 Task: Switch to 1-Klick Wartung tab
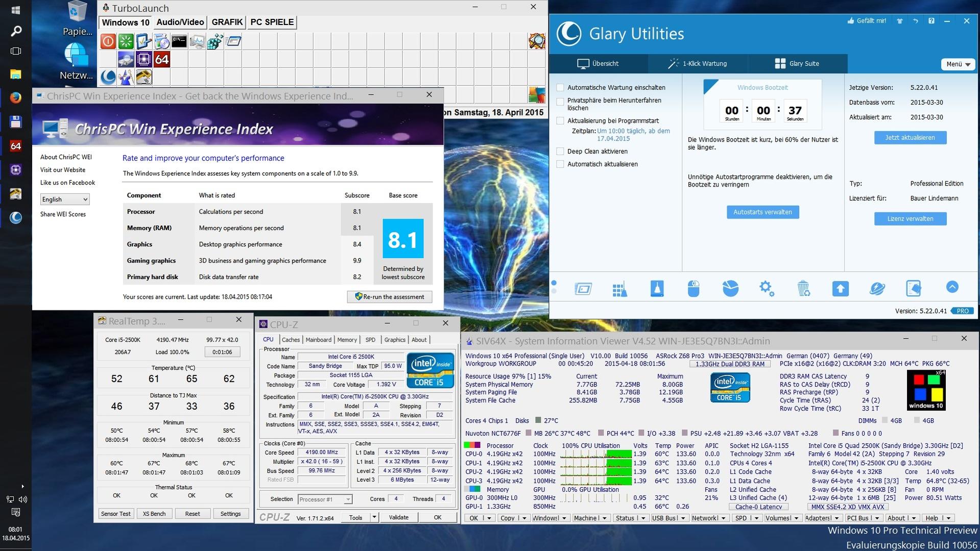coord(698,64)
